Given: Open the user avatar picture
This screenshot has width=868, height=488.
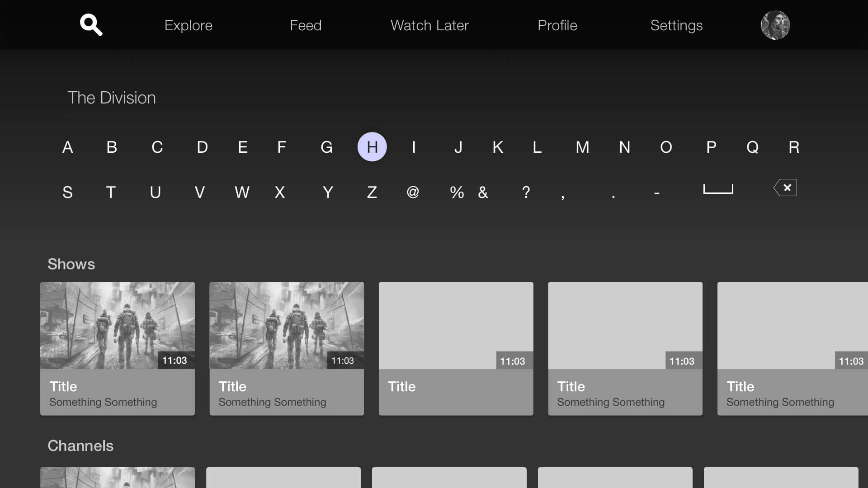Looking at the screenshot, I should [775, 25].
